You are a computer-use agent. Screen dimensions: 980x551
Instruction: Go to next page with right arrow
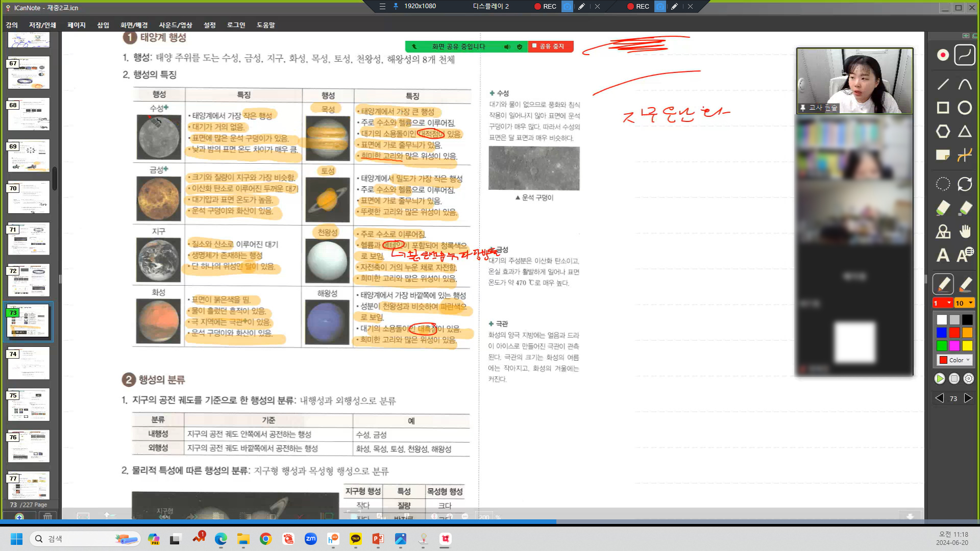coord(968,398)
